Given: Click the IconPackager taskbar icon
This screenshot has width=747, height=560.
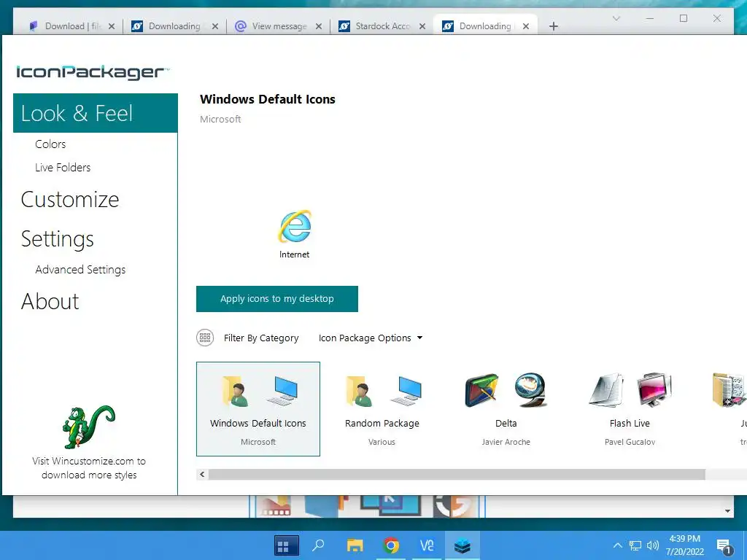Looking at the screenshot, I should pos(462,545).
